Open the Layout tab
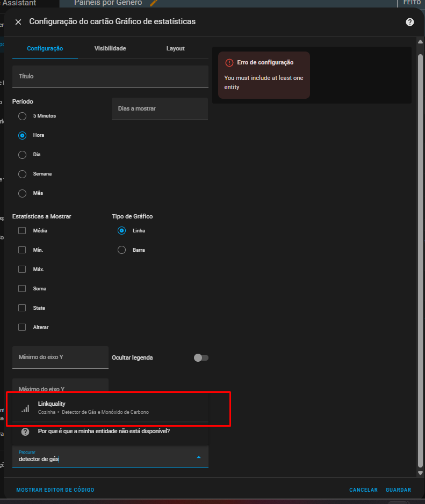 [x=175, y=48]
